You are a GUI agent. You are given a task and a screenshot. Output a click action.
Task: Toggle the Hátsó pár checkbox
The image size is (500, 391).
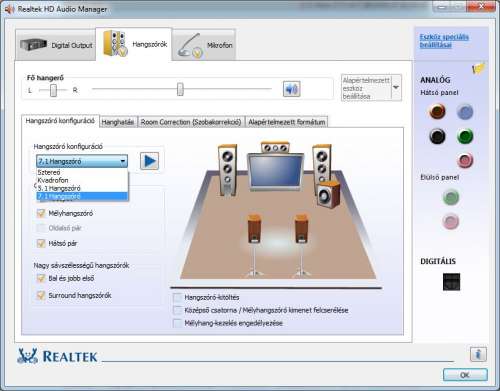(x=41, y=243)
